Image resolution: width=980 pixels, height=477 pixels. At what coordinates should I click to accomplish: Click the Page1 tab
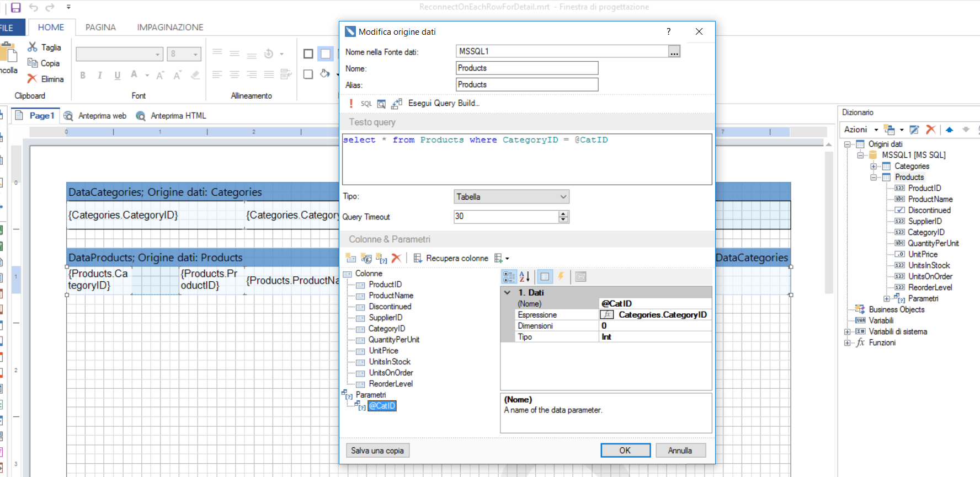click(35, 116)
